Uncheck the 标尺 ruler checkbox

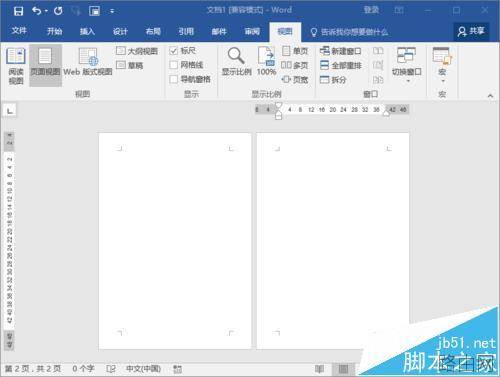point(174,51)
